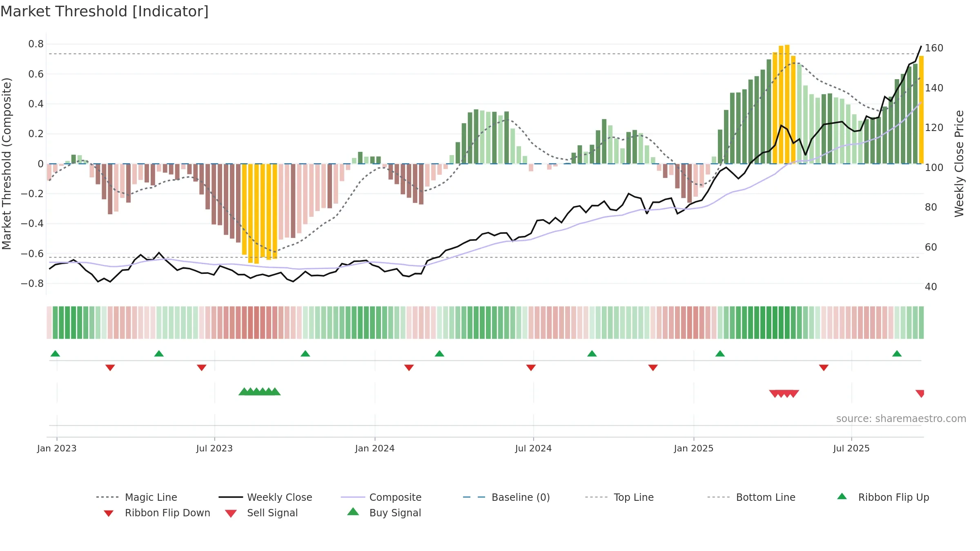Toggle the Sell Signal legend entry

click(261, 513)
